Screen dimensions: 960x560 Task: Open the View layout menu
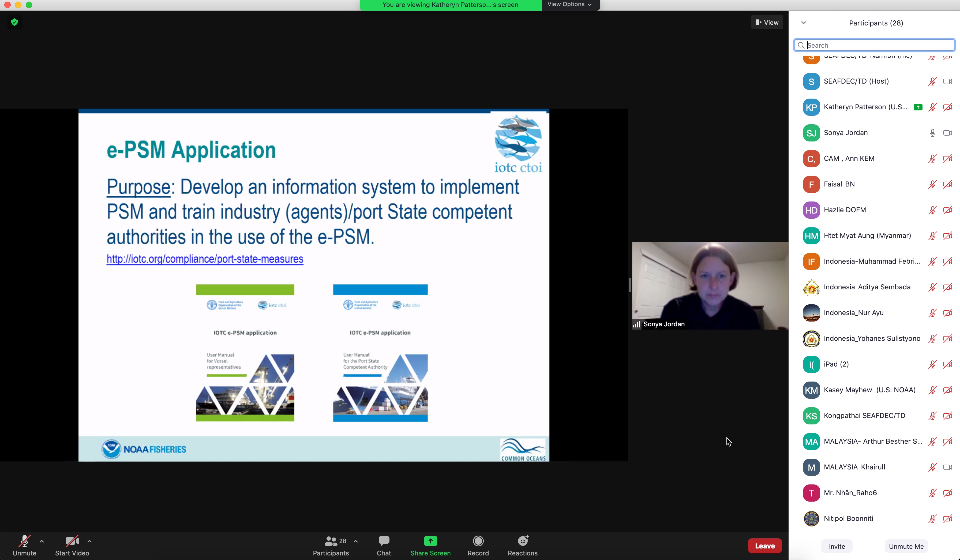(767, 23)
